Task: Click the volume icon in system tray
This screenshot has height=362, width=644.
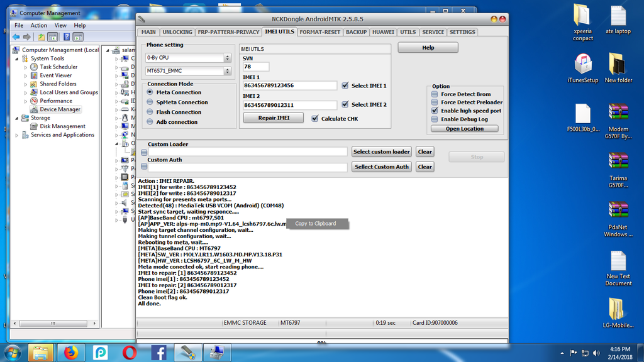Action: point(596,353)
